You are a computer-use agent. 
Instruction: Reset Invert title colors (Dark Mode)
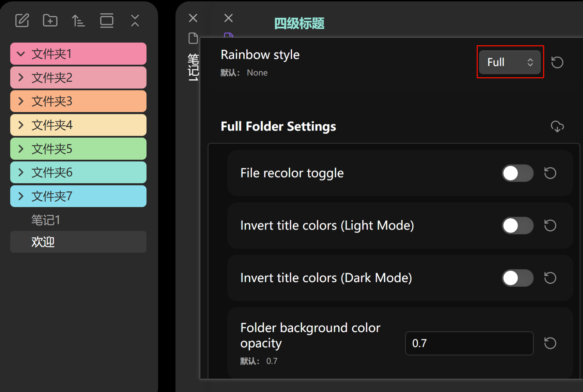tap(550, 278)
